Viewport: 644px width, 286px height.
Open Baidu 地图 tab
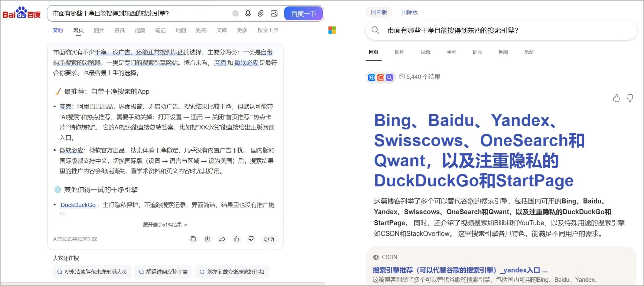(x=181, y=30)
